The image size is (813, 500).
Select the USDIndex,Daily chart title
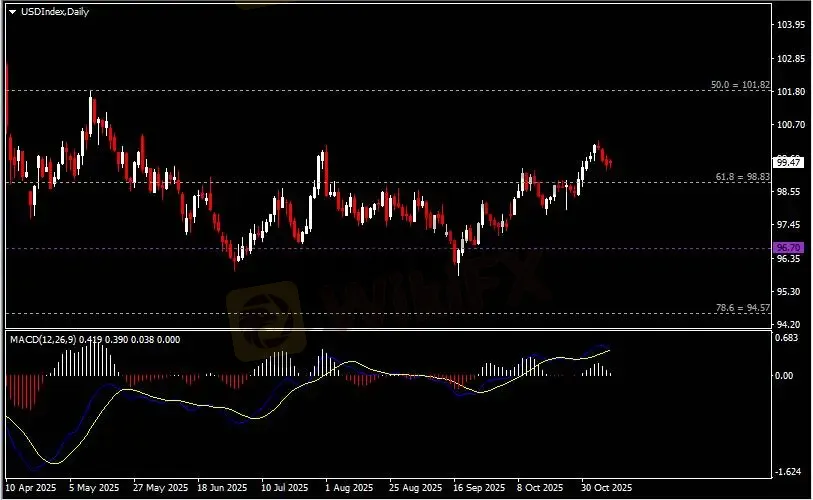55,11
